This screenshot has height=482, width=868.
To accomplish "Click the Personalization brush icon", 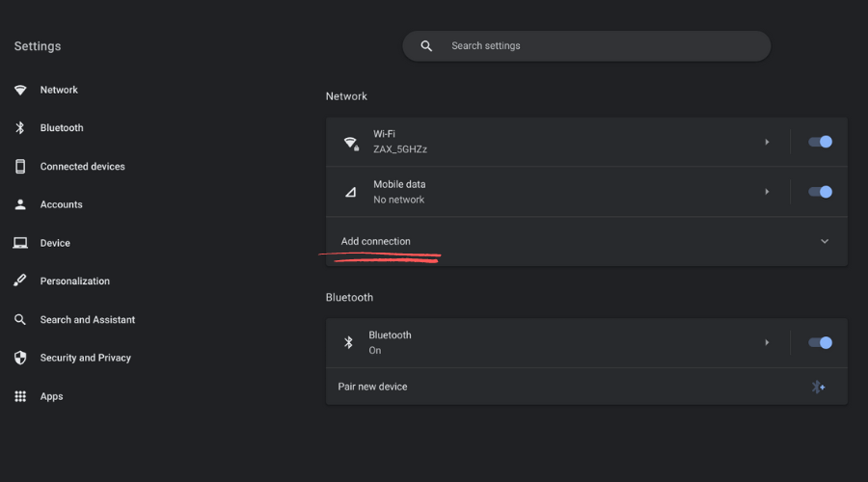I will [x=20, y=281].
